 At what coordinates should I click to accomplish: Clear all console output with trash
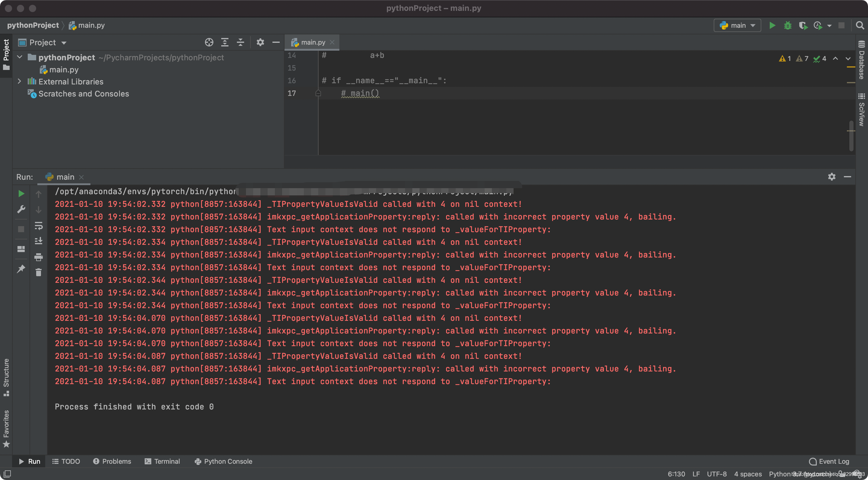tap(38, 272)
